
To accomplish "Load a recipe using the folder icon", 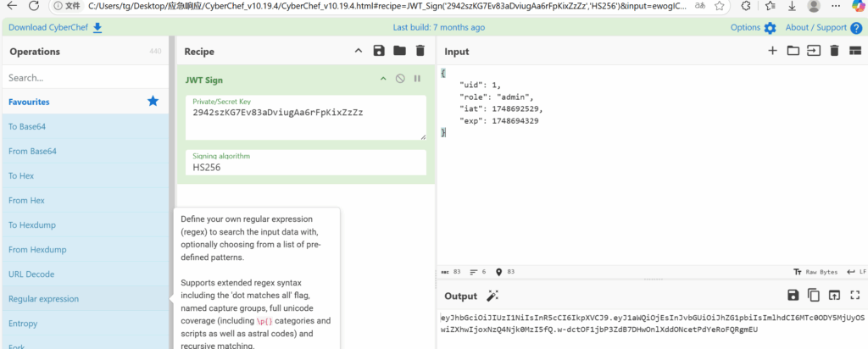I will pos(399,51).
